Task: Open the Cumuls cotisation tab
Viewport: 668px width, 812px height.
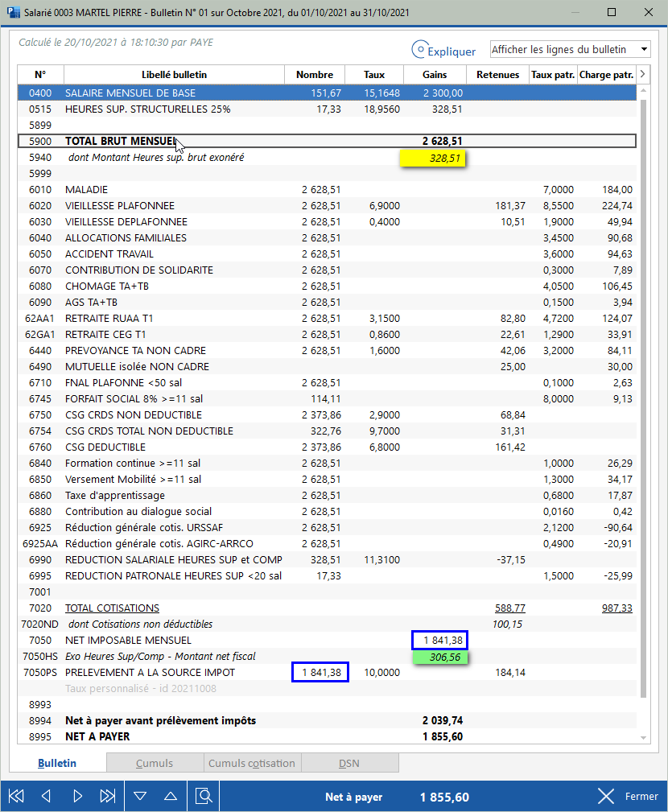Action: (x=252, y=764)
